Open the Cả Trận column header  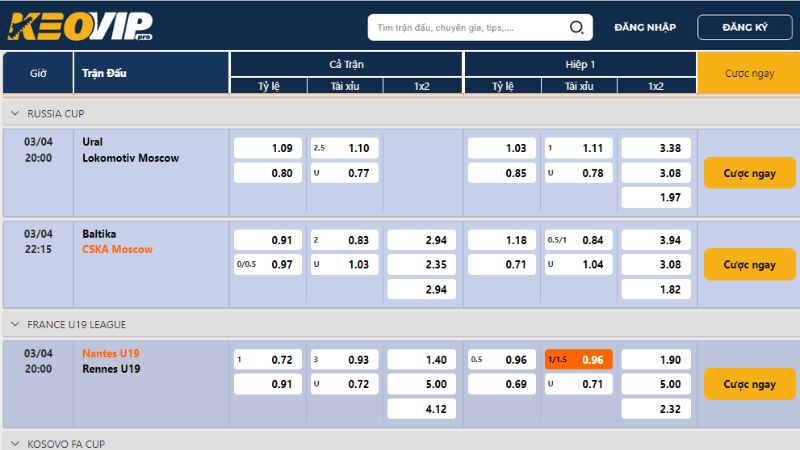click(x=346, y=64)
